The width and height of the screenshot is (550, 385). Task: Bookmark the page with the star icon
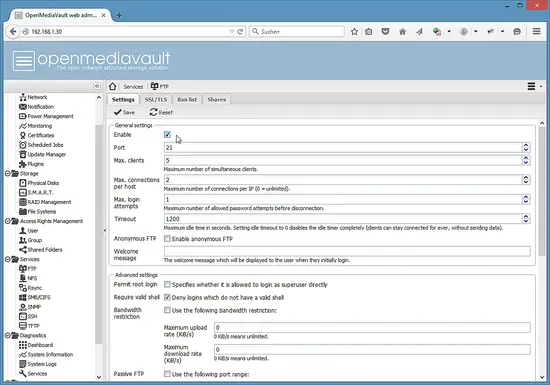point(354,32)
